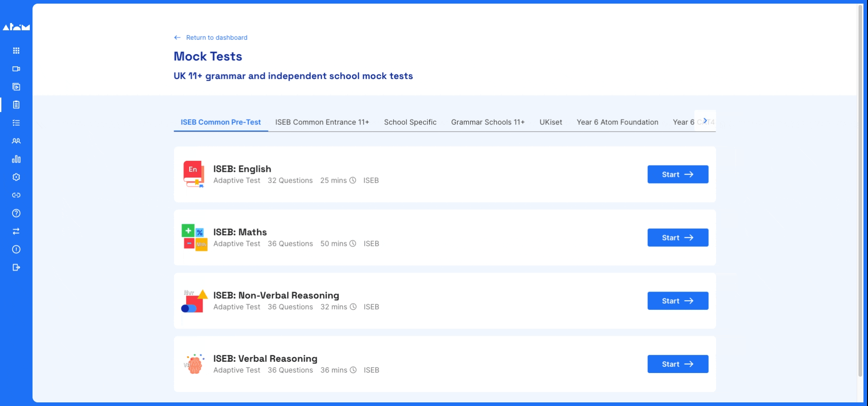This screenshot has width=868, height=406.
Task: Open the play library icon in sidebar
Action: coord(16,87)
